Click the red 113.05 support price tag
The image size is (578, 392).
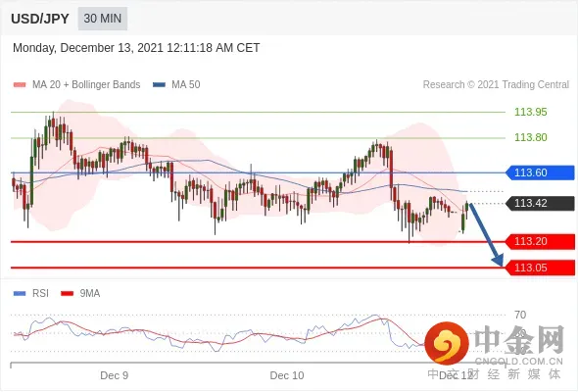click(x=540, y=268)
